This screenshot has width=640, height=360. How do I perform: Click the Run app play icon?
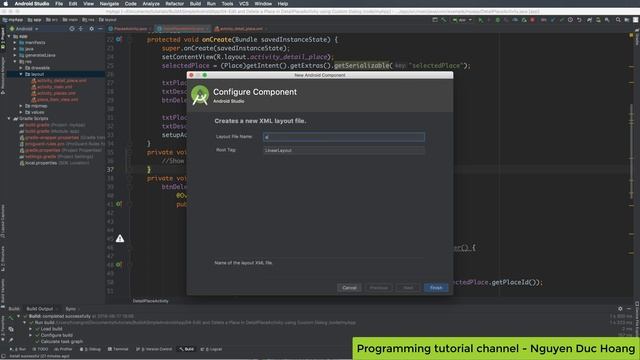pos(480,20)
